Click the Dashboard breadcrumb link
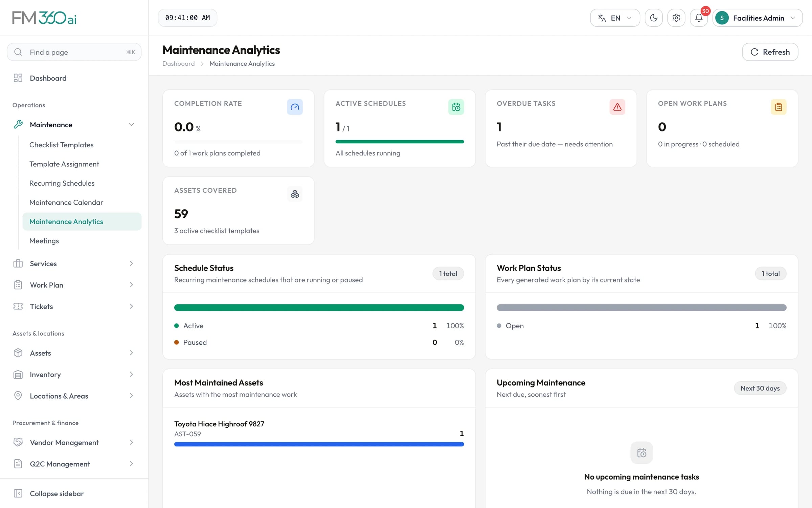The height and width of the screenshot is (508, 812). [178, 64]
